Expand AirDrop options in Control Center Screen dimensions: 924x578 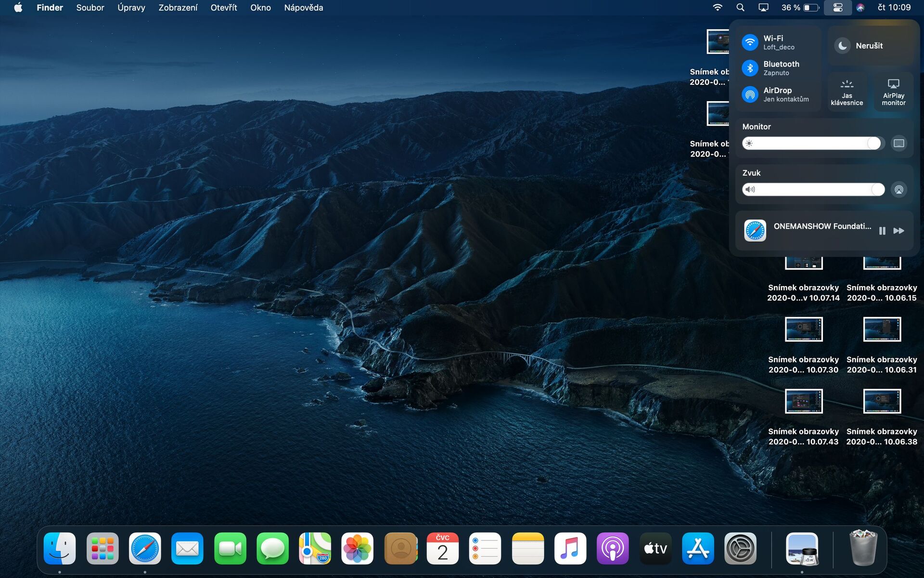point(749,94)
